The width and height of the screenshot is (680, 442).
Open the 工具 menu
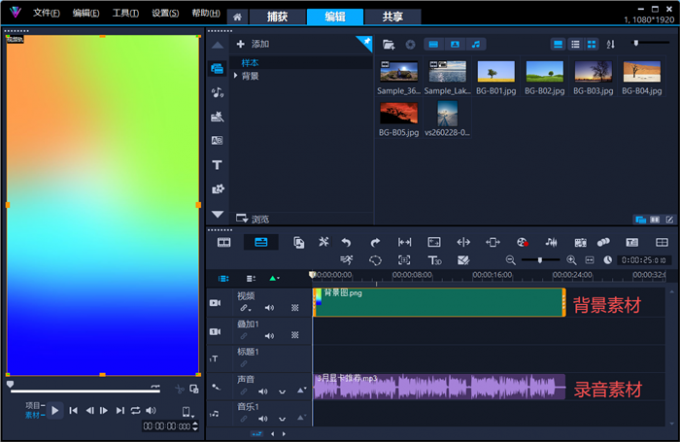125,13
